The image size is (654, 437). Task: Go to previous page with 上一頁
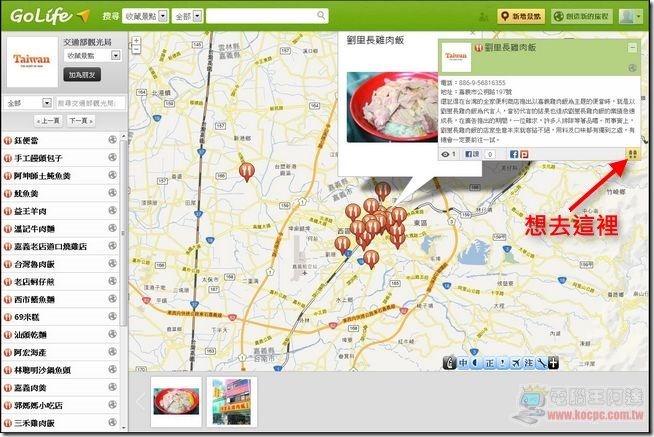point(48,121)
